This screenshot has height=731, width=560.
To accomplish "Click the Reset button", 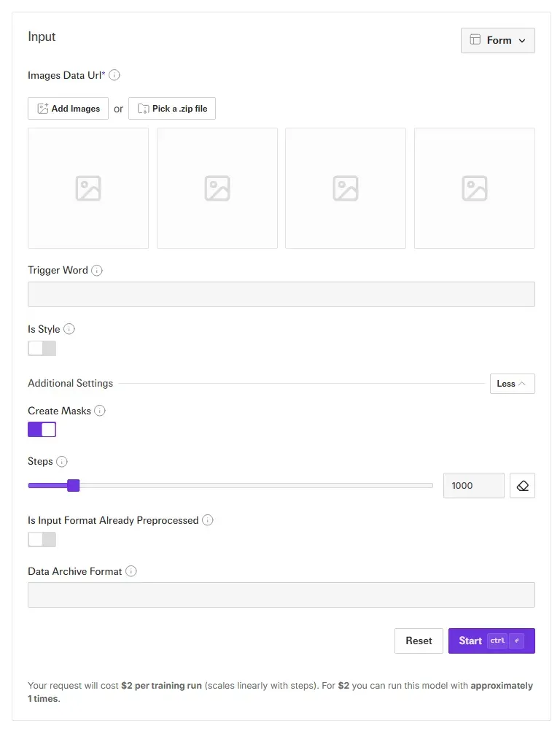I will coord(419,641).
